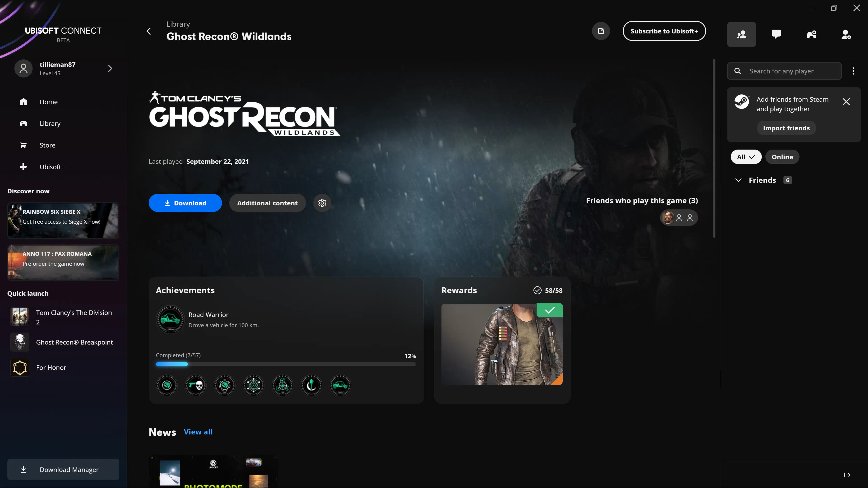
Task: Collapse the friends side panel arrow
Action: coord(847,475)
